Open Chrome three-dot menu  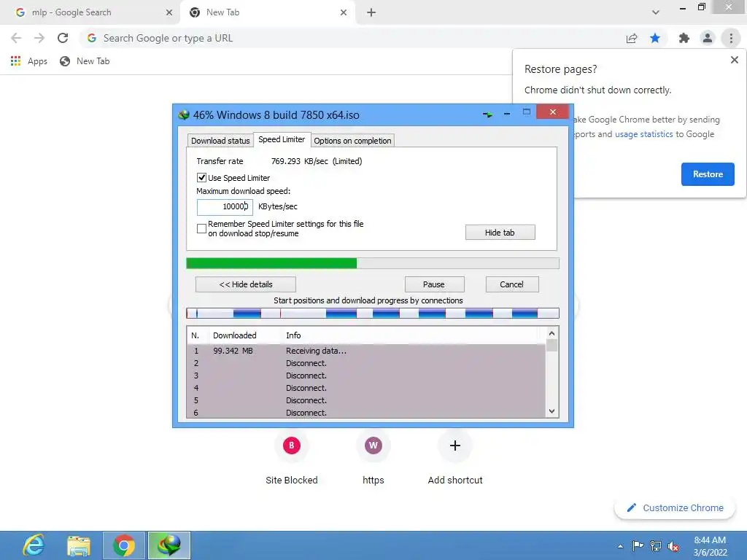coord(731,38)
